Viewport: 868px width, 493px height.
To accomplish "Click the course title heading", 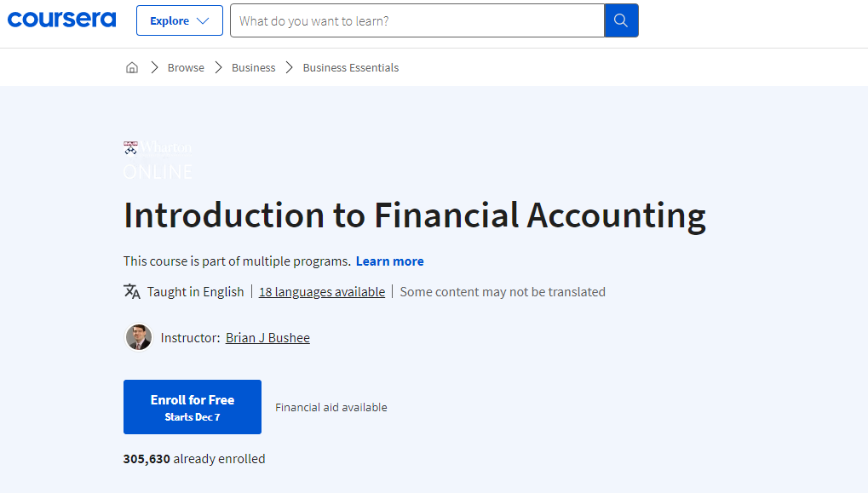I will tap(414, 215).
